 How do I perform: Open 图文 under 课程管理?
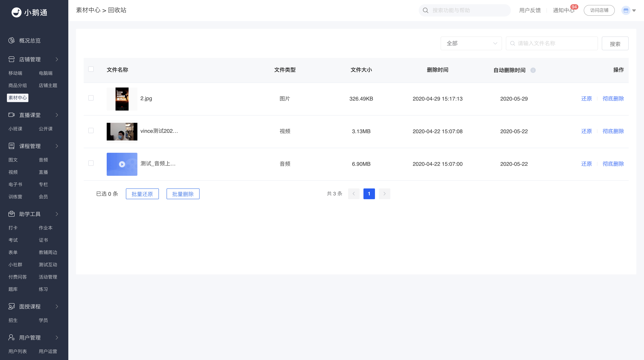[13, 160]
